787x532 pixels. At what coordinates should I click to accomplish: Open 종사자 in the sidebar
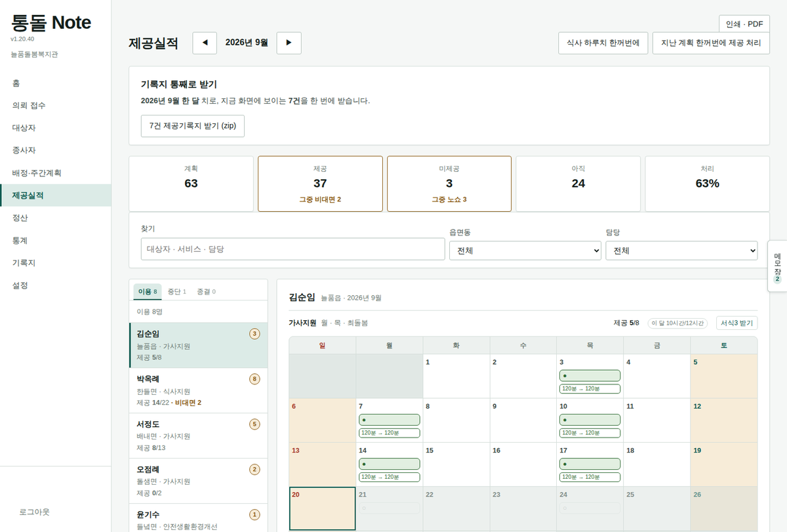[56, 150]
